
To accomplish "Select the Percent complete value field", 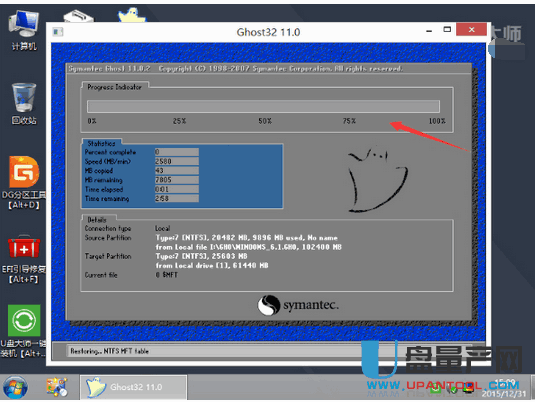I will (x=176, y=152).
